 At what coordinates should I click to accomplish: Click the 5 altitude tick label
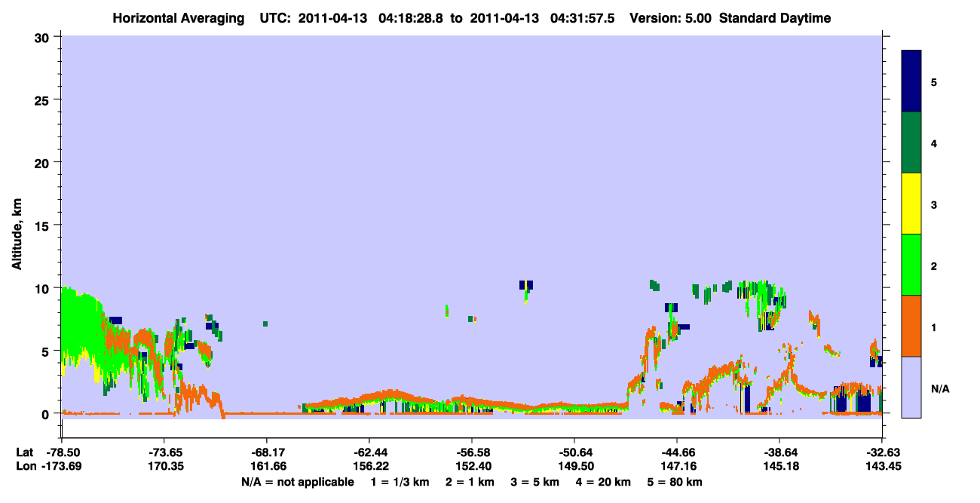(x=46, y=351)
